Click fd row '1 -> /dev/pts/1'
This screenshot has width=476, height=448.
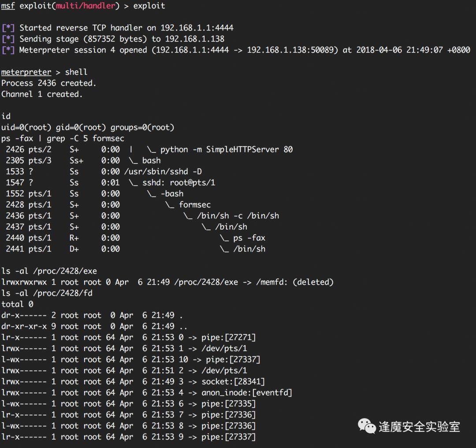coord(124,348)
